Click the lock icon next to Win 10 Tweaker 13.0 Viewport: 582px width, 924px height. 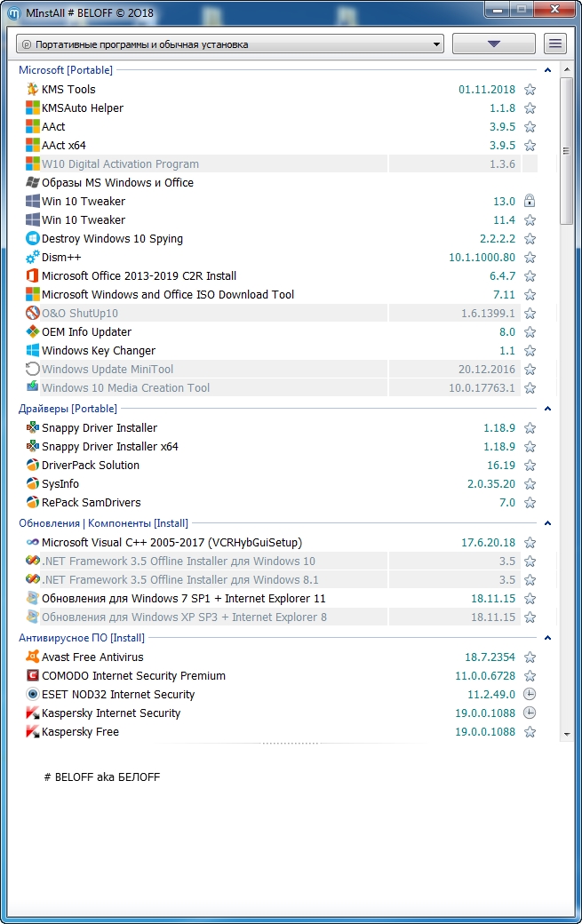click(530, 202)
